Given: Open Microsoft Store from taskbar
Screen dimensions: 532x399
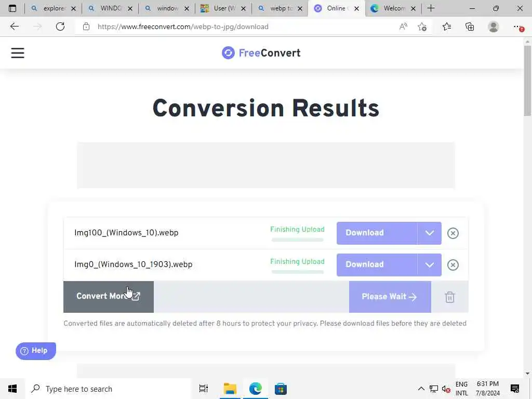Looking at the screenshot, I should (281, 389).
